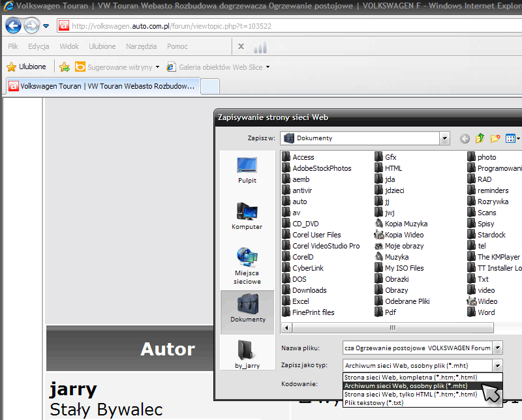Expand the Zapisz w folder dropdown
This screenshot has width=522, height=420.
444,138
